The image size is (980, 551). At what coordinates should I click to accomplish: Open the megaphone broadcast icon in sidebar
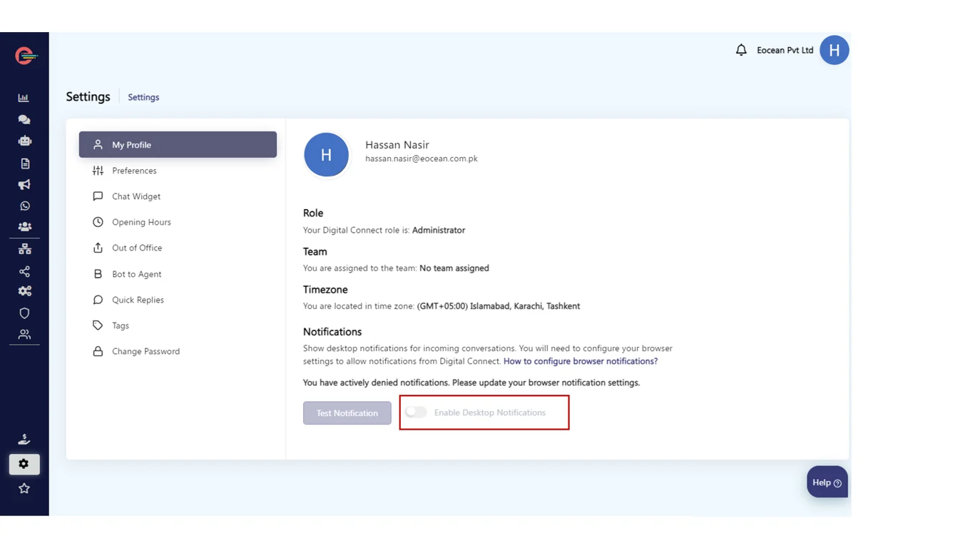click(x=24, y=185)
